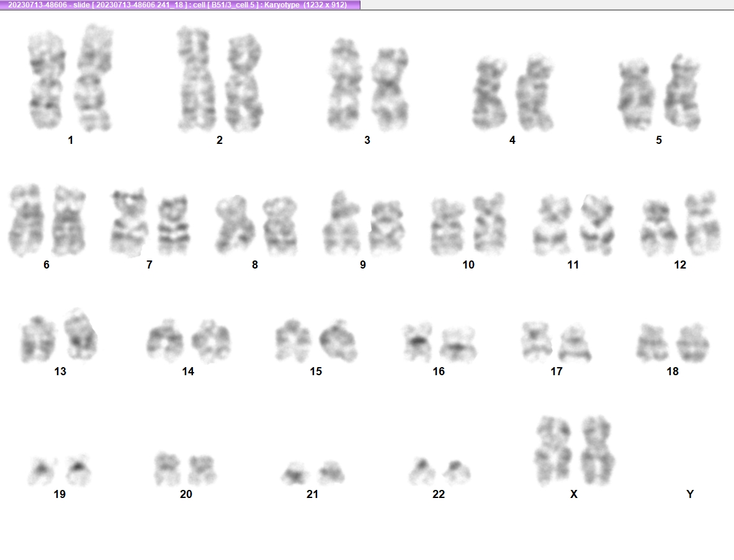734x560 pixels.
Task: Select the right chromosome 10 homolog
Action: tap(489, 224)
